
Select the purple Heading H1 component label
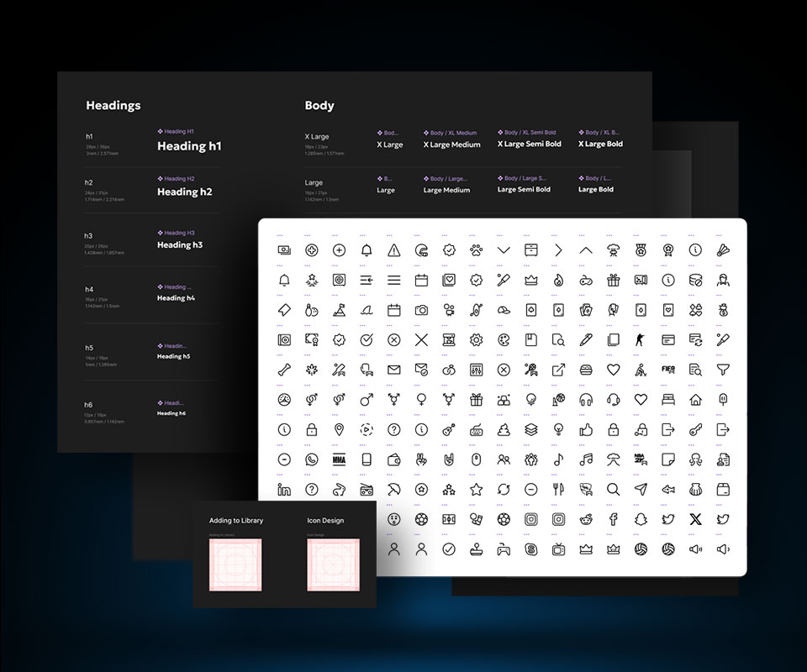[x=178, y=132]
